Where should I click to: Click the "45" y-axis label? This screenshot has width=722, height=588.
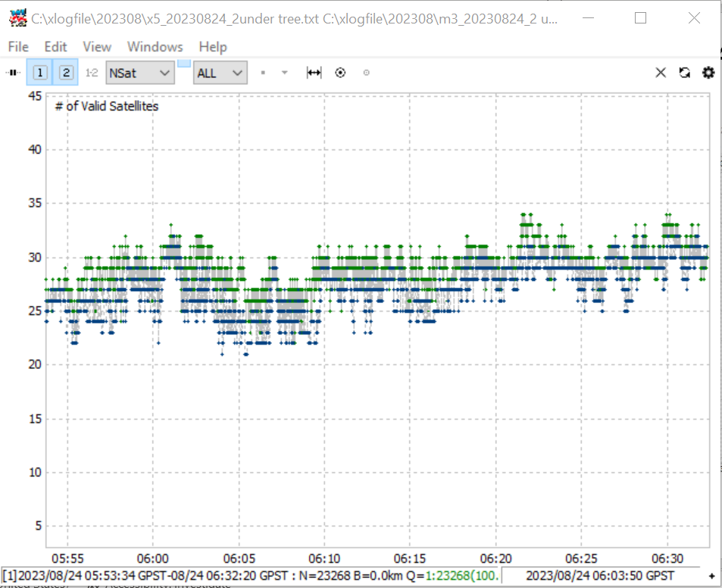pos(35,96)
